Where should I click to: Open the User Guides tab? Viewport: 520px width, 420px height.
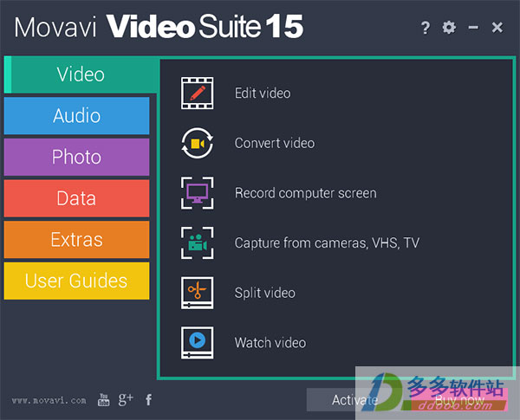click(76, 281)
